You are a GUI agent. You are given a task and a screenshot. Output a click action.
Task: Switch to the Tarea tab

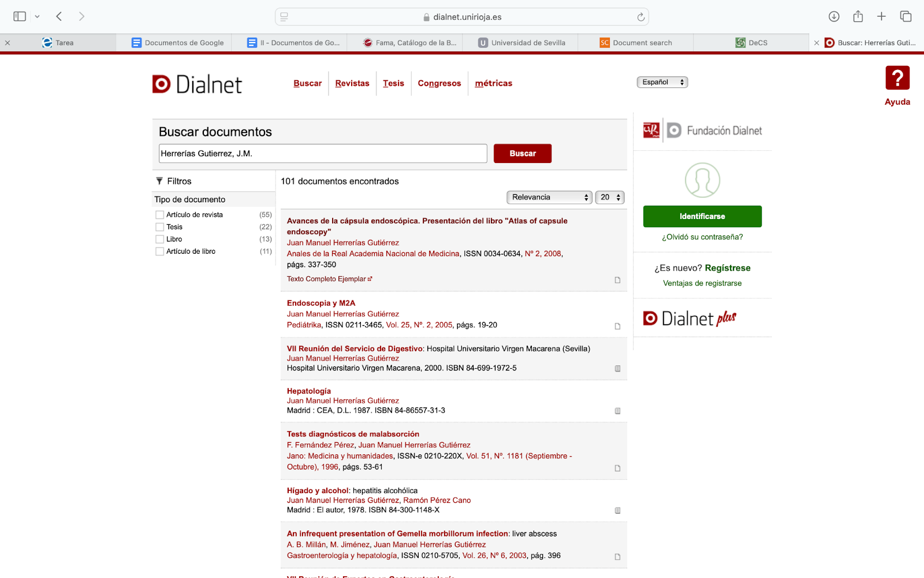(58, 43)
